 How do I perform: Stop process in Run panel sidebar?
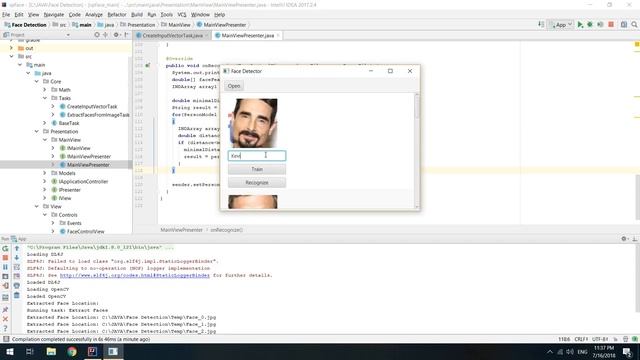click(x=5, y=258)
